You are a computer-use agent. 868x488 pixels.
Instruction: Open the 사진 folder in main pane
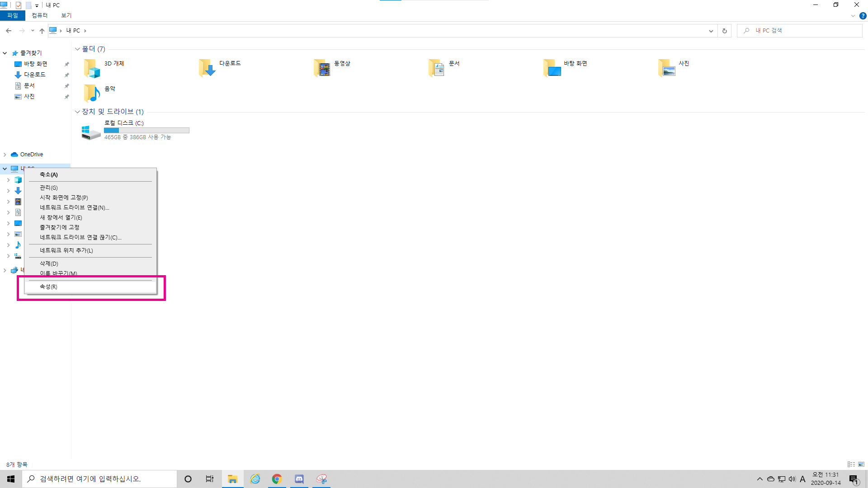pyautogui.click(x=666, y=68)
